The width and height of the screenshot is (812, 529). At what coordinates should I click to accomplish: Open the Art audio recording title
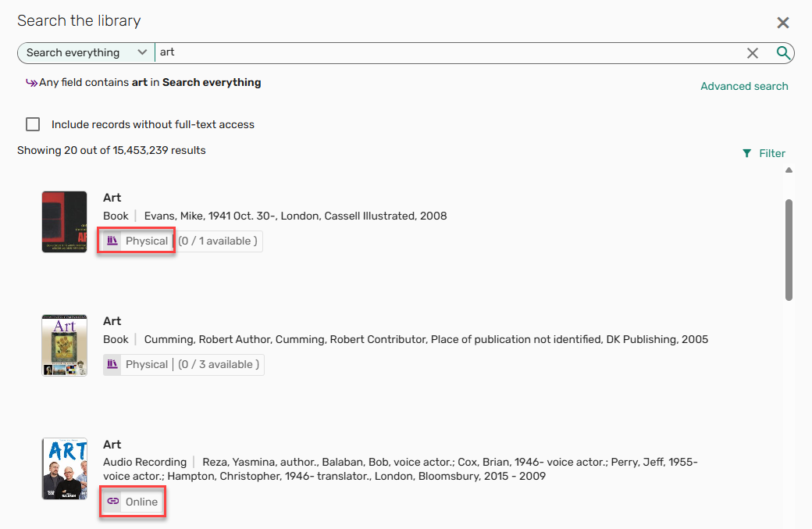tap(112, 444)
